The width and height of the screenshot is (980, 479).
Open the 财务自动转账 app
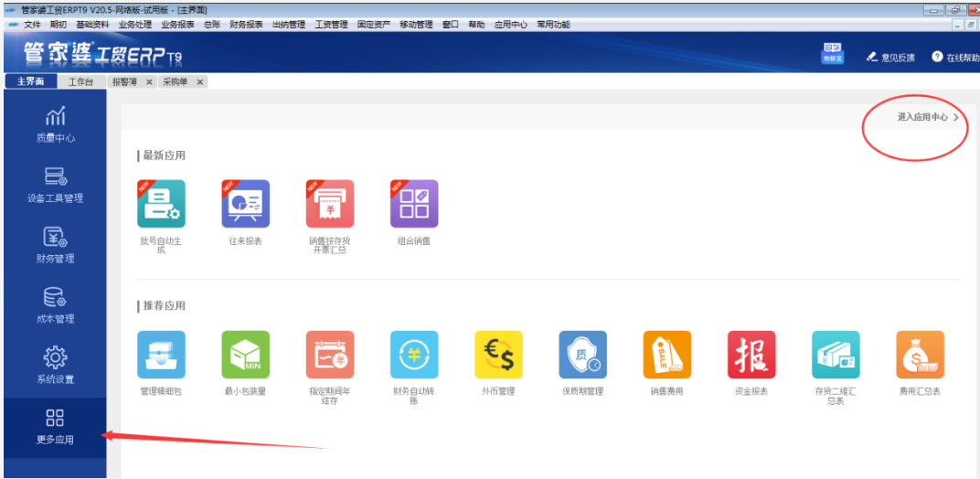(414, 355)
